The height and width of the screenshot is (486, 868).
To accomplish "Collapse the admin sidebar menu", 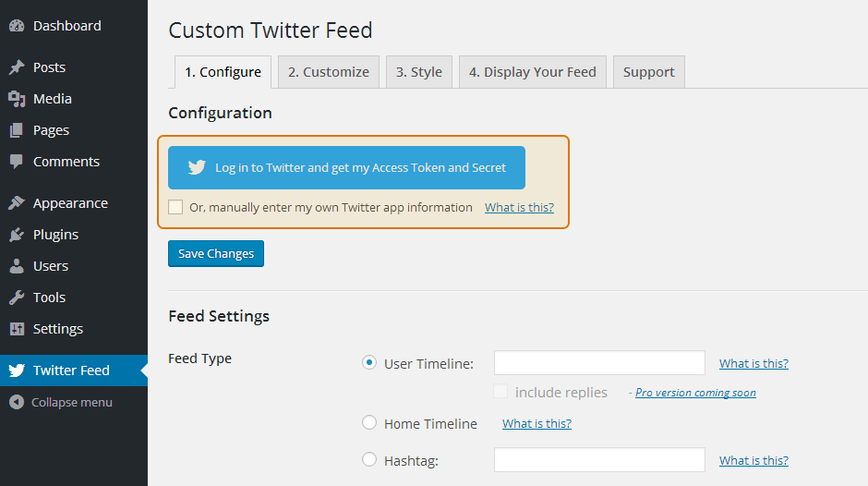I will point(61,402).
